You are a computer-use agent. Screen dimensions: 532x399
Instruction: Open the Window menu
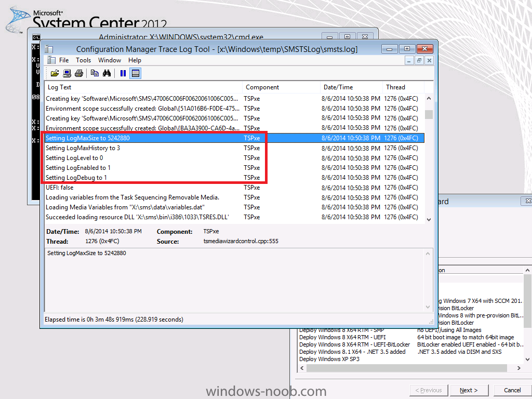click(x=110, y=60)
